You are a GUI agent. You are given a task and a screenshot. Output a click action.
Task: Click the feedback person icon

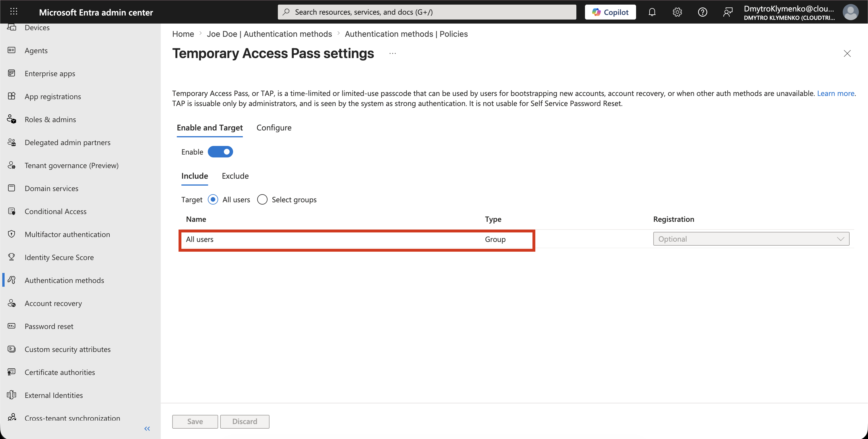pos(728,12)
